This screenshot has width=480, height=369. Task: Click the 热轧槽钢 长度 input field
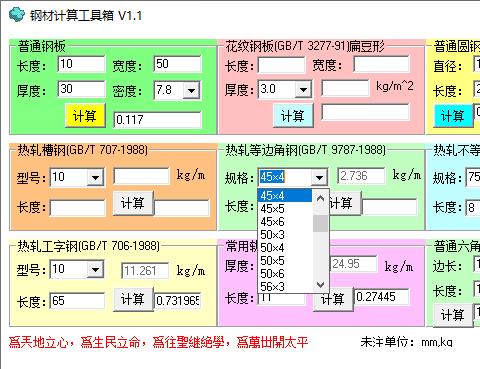[x=77, y=208]
